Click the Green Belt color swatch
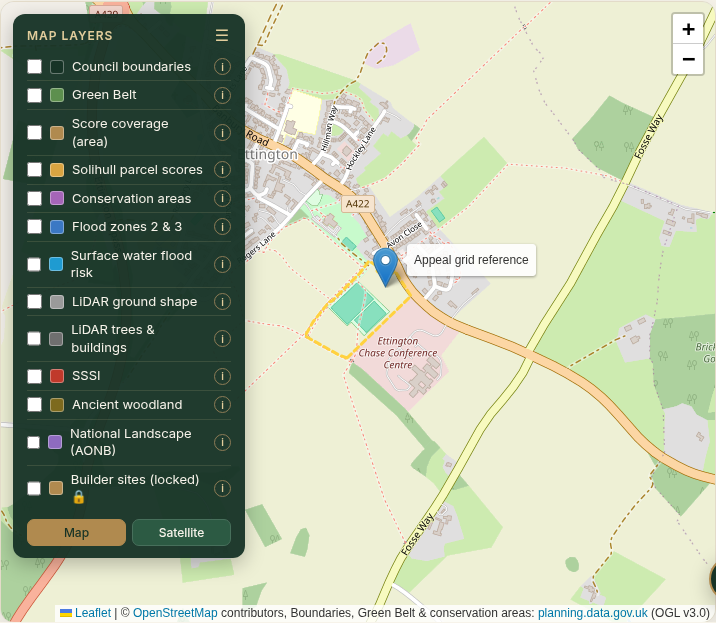The height and width of the screenshot is (623, 716). tap(57, 95)
